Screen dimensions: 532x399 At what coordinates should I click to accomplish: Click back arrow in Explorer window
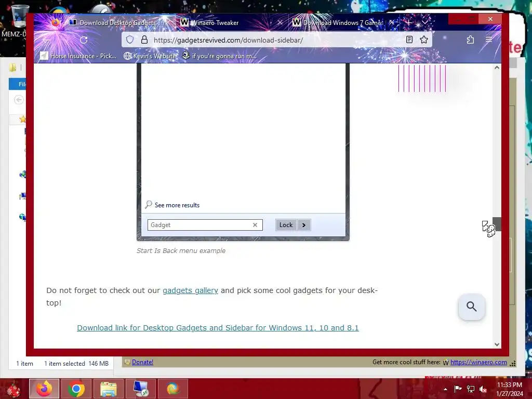coord(19,100)
